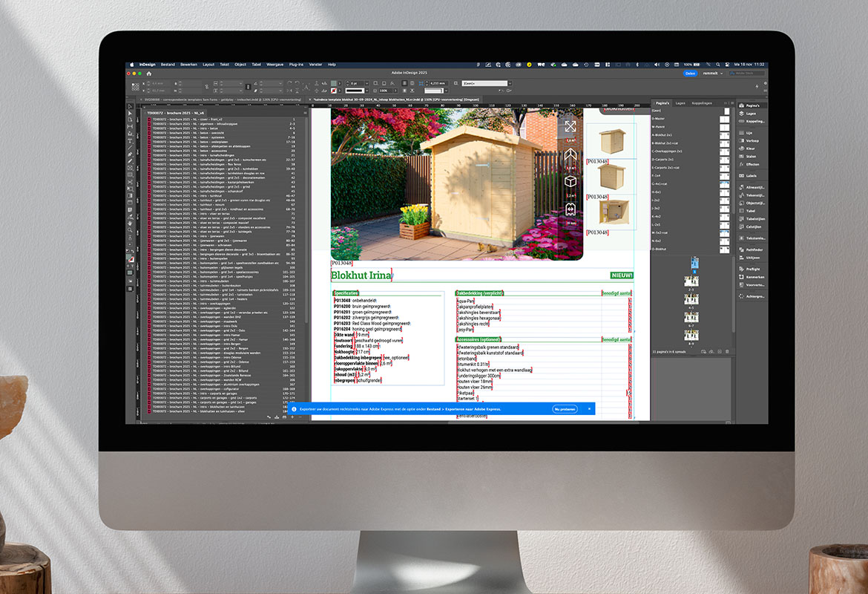This screenshot has width=868, height=594.
Task: Select the Free Transform tool
Action: [130, 189]
